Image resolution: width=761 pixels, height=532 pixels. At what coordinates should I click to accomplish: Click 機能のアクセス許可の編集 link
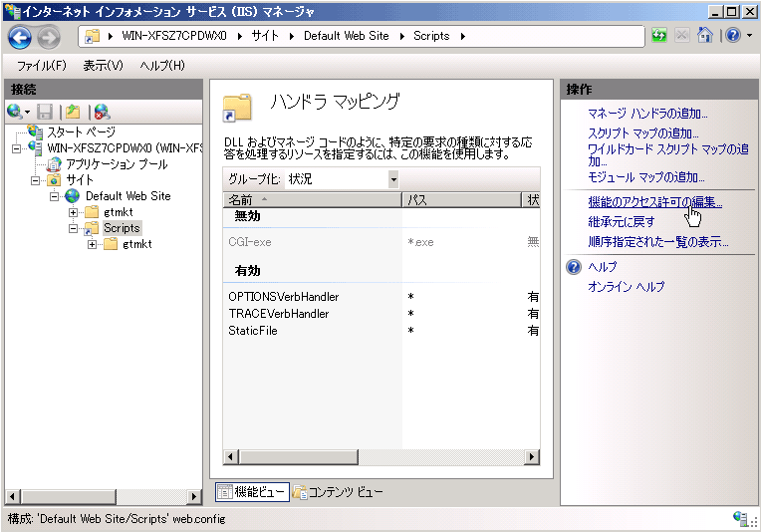pyautogui.click(x=654, y=202)
